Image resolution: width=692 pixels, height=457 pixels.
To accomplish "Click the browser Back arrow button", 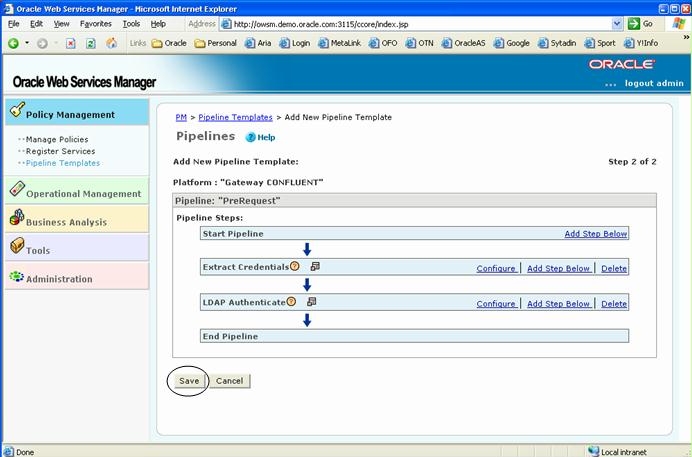I will 14,43.
